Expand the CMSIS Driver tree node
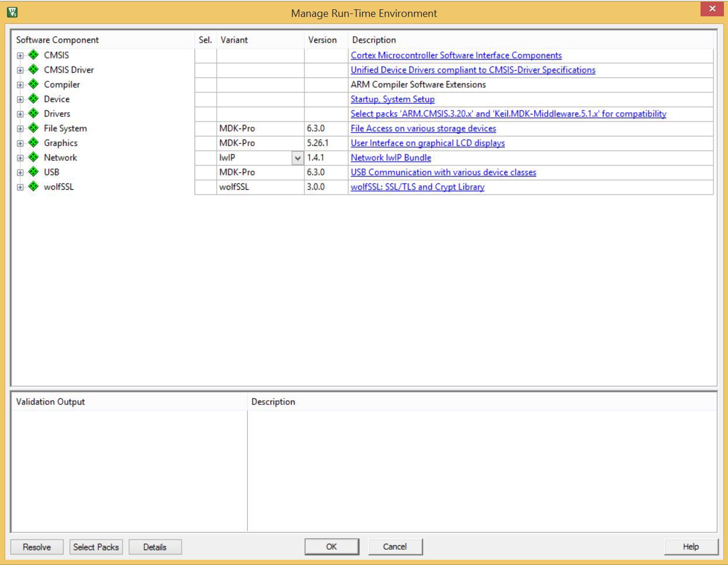 (x=20, y=70)
